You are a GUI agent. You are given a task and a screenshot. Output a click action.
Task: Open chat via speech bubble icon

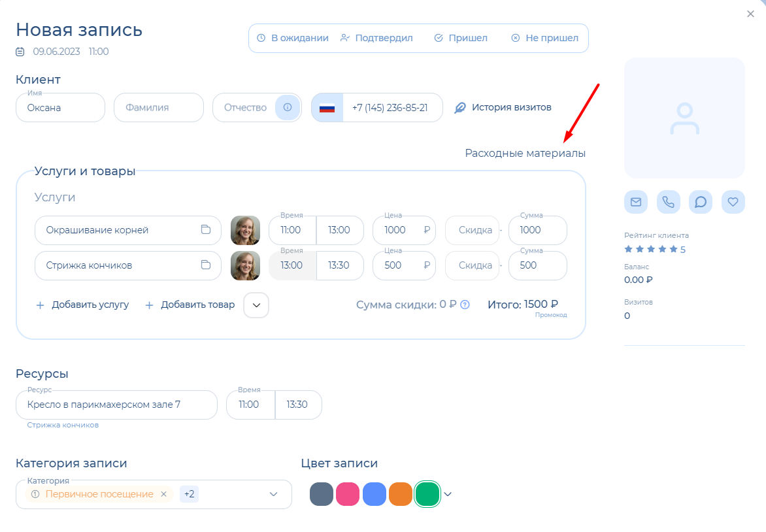pos(701,202)
